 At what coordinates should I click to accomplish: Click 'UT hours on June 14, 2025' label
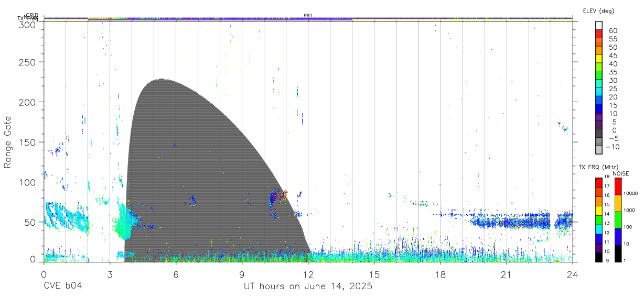pos(308,287)
